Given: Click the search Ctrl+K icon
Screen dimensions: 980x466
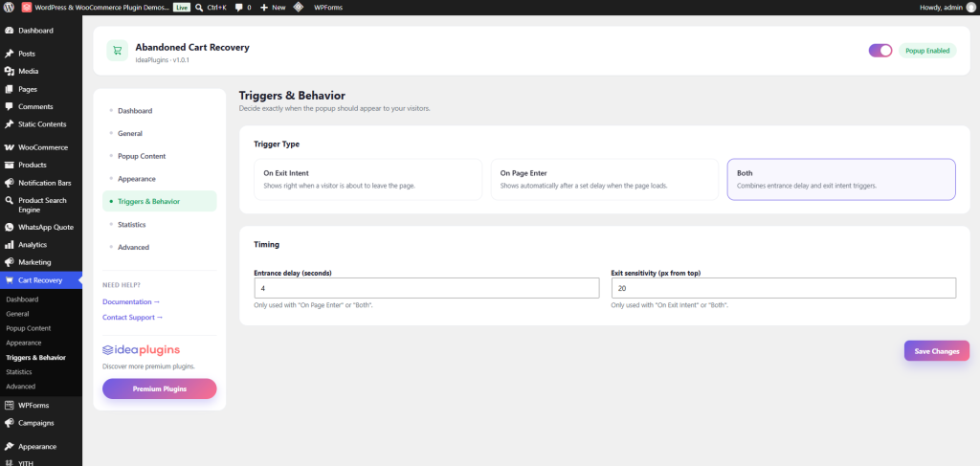Looking at the screenshot, I should click(x=199, y=8).
